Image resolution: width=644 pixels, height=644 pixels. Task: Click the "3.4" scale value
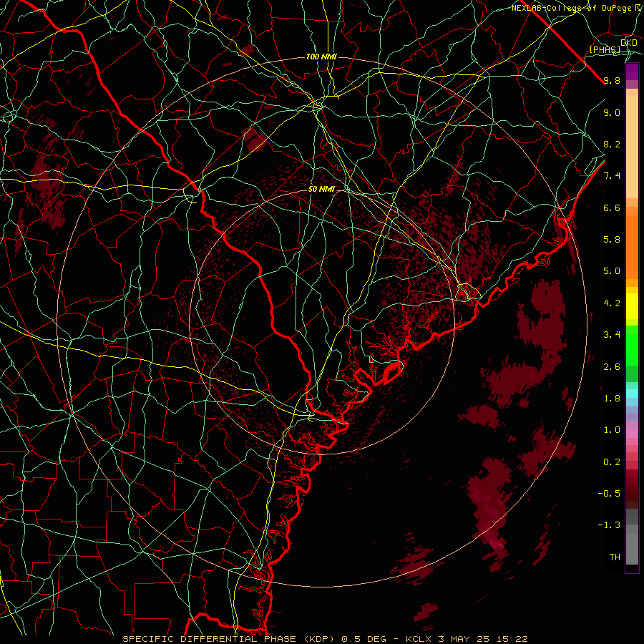coord(612,335)
